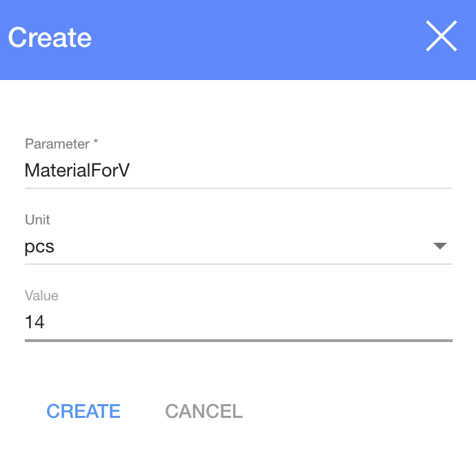Place cursor on the 14 value text
The image size is (476, 451).
(x=34, y=321)
